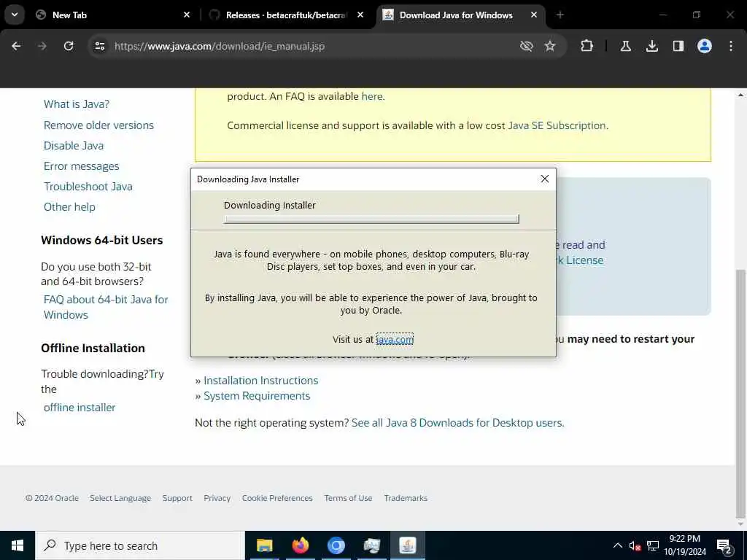Image resolution: width=747 pixels, height=560 pixels.
Task: Open site information icon in address bar
Action: click(99, 46)
